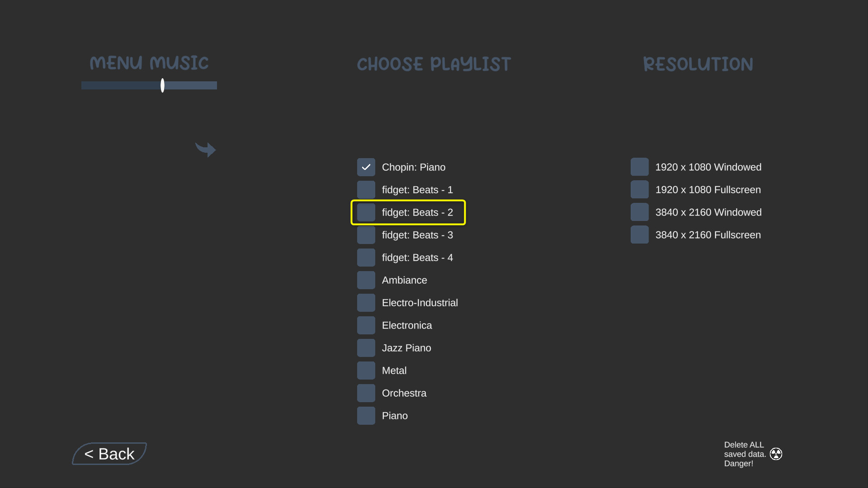Click the curved arrow icon below Menu Music
Screen dimensions: 868x488
[x=206, y=150]
